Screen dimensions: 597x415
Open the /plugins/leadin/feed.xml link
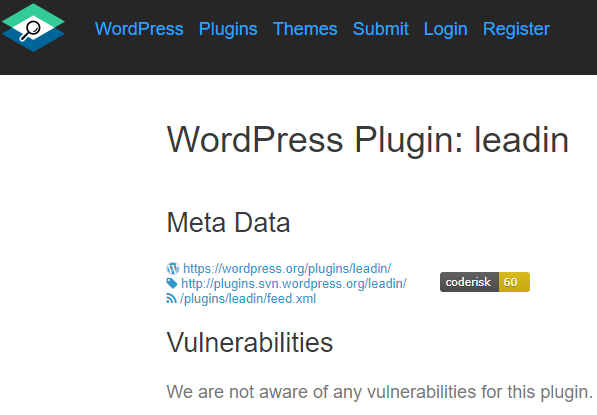click(x=248, y=299)
